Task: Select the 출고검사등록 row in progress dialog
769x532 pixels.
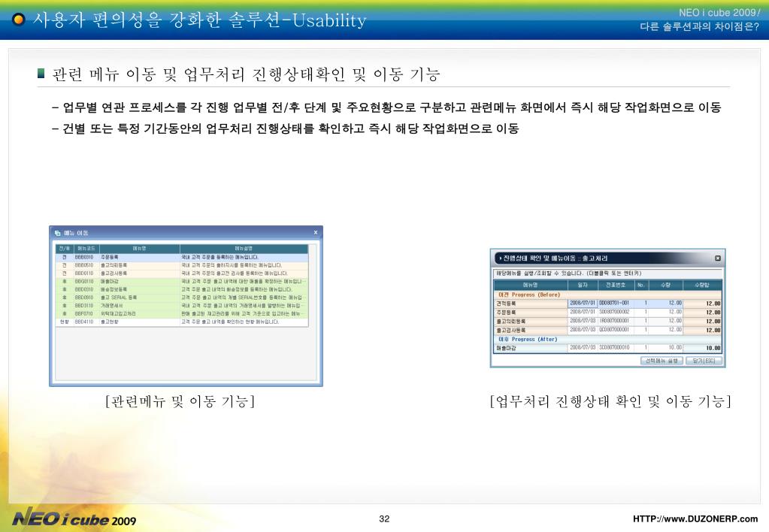Action: [x=607, y=330]
